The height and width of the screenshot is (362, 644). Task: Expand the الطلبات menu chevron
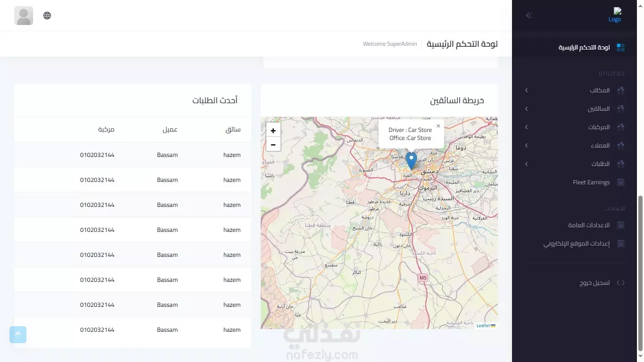(527, 164)
